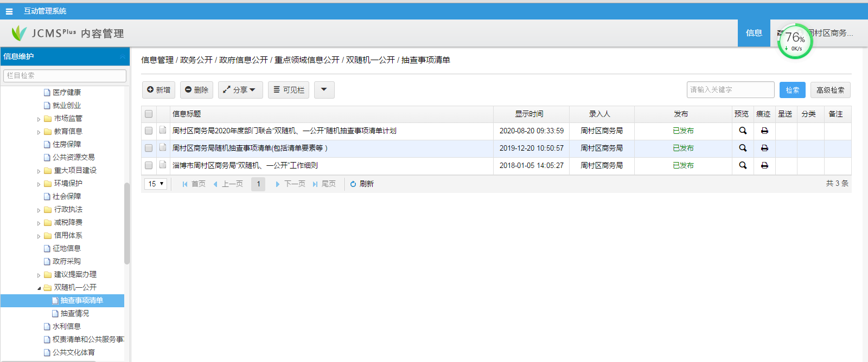This screenshot has width=868, height=362.
Task: Open the hamburger menu in top bar
Action: click(x=9, y=11)
